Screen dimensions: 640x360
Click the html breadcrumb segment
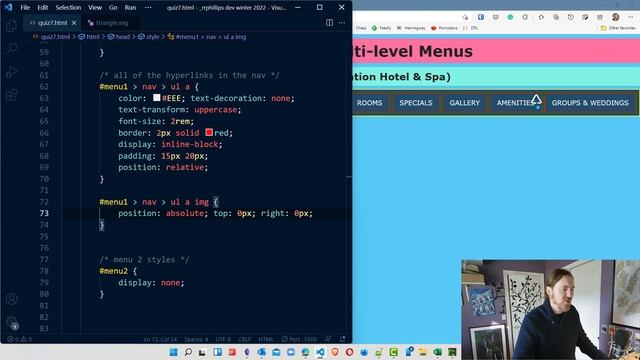pyautogui.click(x=89, y=37)
